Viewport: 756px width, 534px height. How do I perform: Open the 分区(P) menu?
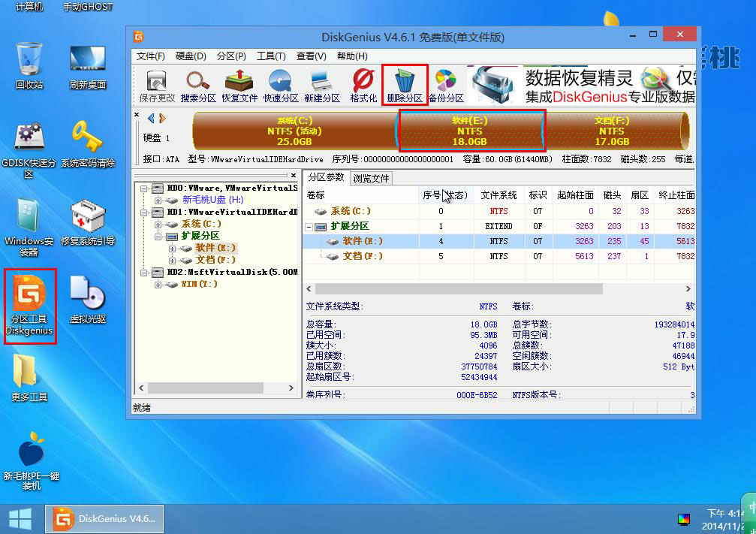click(x=231, y=56)
